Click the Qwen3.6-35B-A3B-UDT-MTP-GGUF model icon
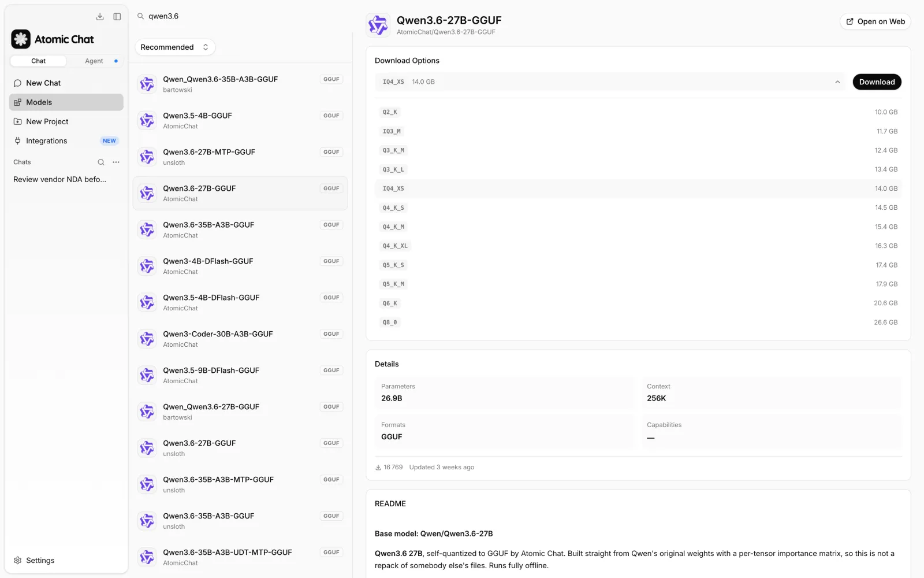Viewport: 924px width, 578px height. pos(147,557)
